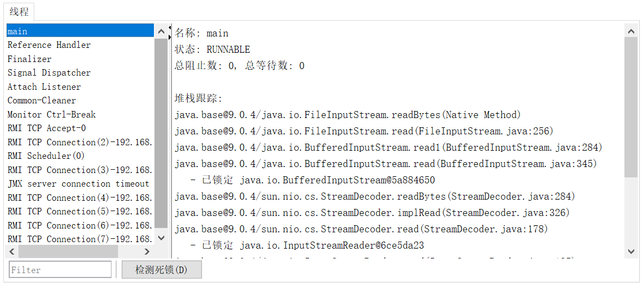Viewport: 644px width, 284px height.
Task: Select the Attach Listener thread
Action: [44, 87]
